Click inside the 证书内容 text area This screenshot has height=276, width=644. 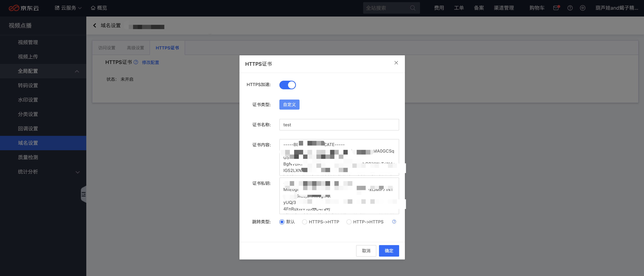point(339,157)
